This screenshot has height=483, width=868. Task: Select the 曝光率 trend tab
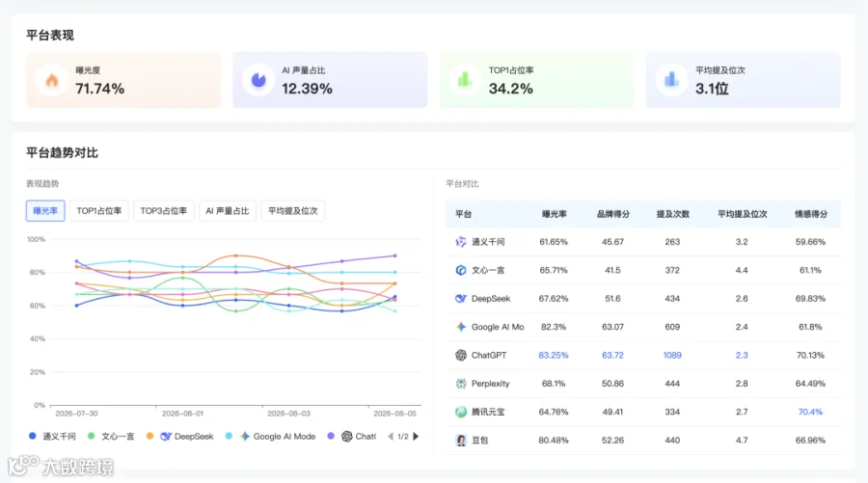pos(45,211)
